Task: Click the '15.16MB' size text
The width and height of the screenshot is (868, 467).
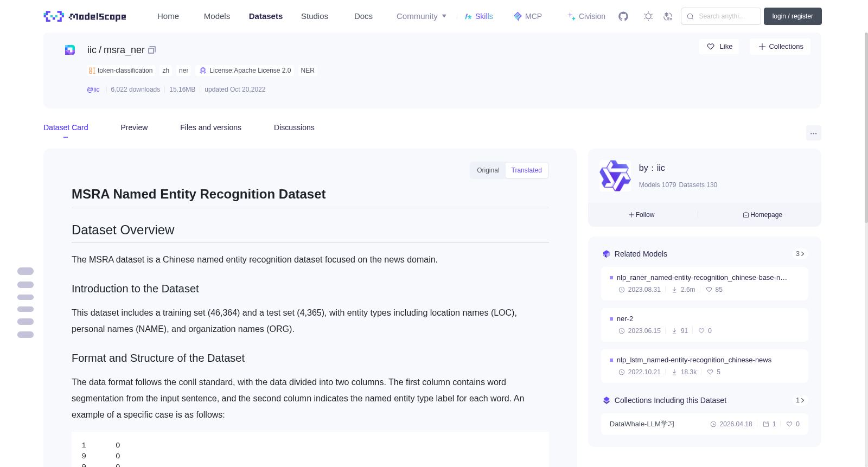Action: 182,89
